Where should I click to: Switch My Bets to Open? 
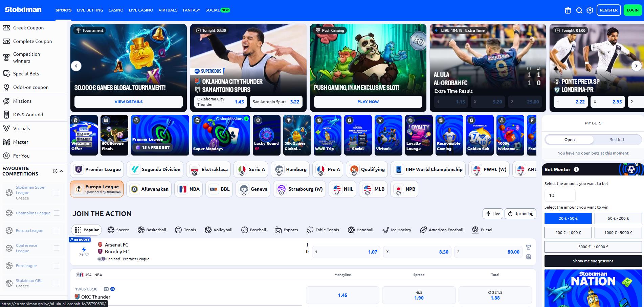pos(570,140)
